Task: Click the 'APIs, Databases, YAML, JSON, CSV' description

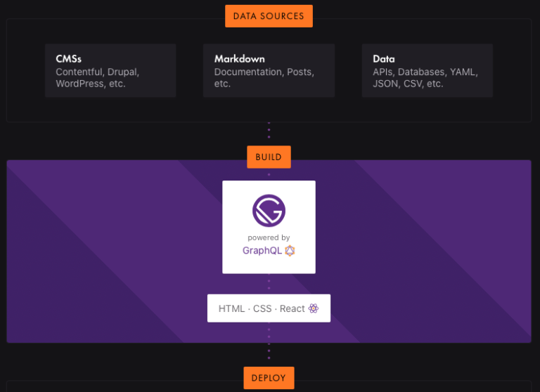Action: pos(418,78)
